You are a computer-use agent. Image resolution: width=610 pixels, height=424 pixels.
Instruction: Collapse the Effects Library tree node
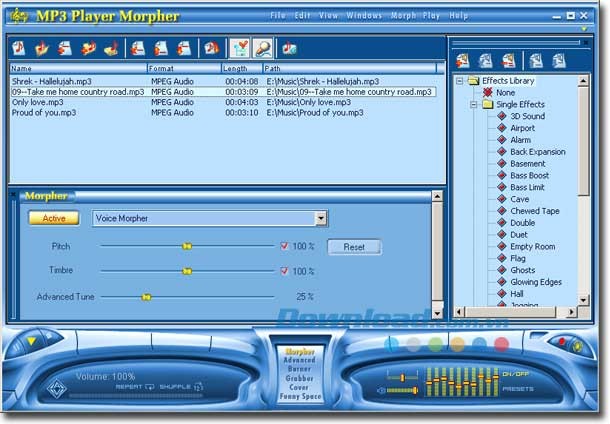point(460,81)
